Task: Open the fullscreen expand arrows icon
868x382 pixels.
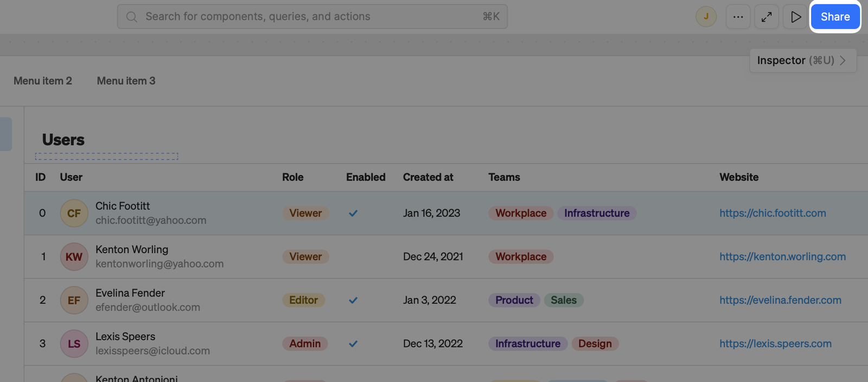Action: point(767,17)
